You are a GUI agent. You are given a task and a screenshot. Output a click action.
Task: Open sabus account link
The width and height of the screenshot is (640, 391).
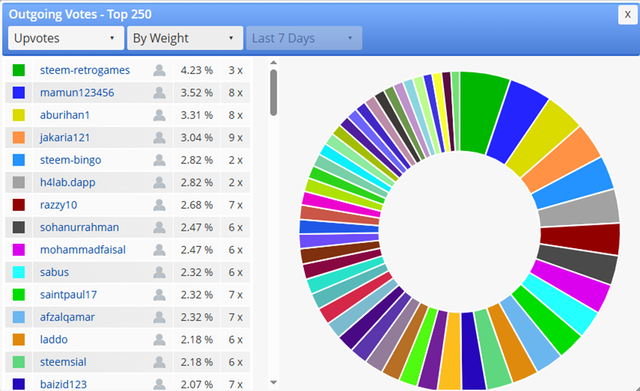point(54,272)
